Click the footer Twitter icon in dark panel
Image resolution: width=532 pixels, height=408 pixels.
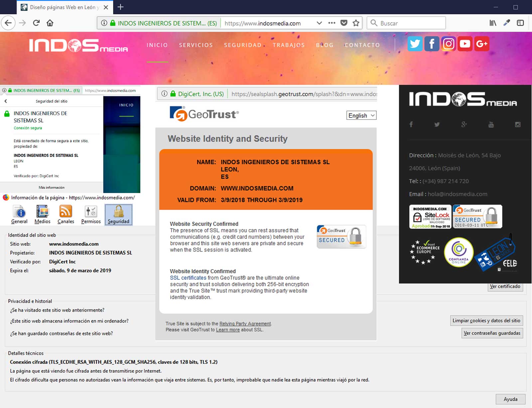point(437,124)
